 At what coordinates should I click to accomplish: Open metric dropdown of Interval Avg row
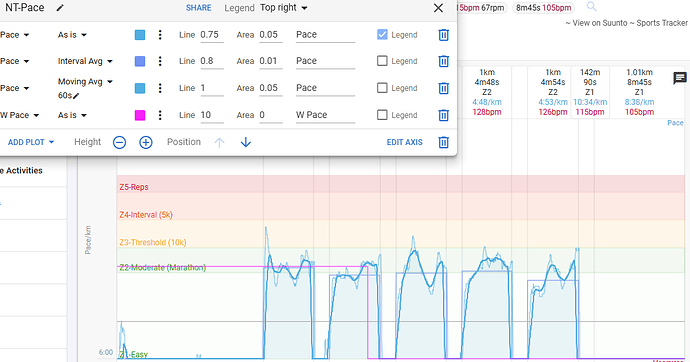pos(15,61)
